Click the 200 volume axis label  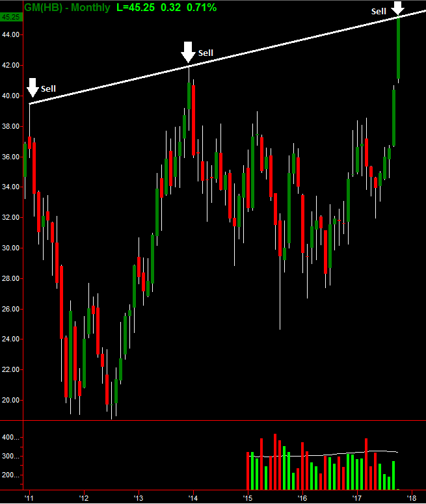[10, 475]
